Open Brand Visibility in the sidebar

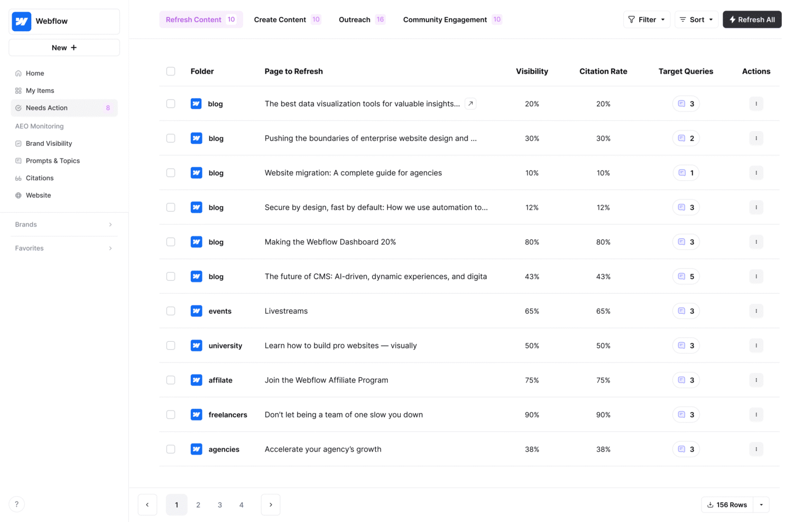coord(49,143)
